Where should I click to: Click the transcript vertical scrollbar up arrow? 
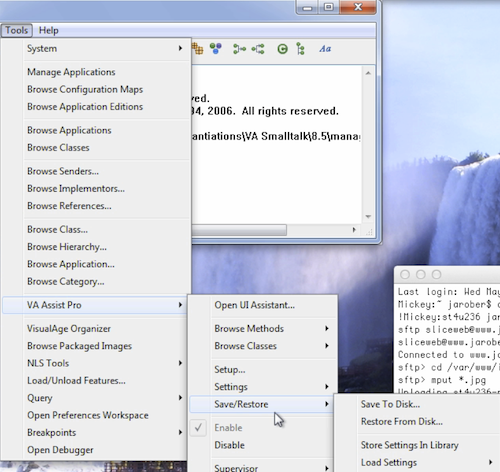(368, 73)
